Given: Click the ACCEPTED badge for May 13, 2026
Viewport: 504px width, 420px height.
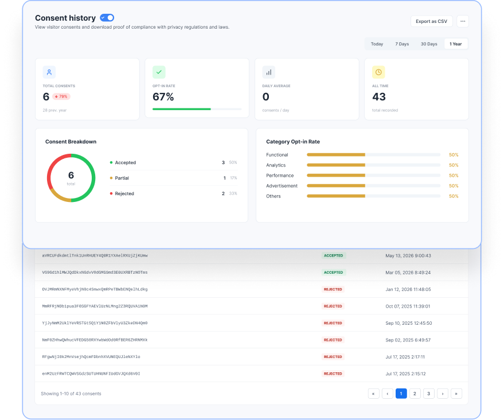Looking at the screenshot, I should coord(333,255).
